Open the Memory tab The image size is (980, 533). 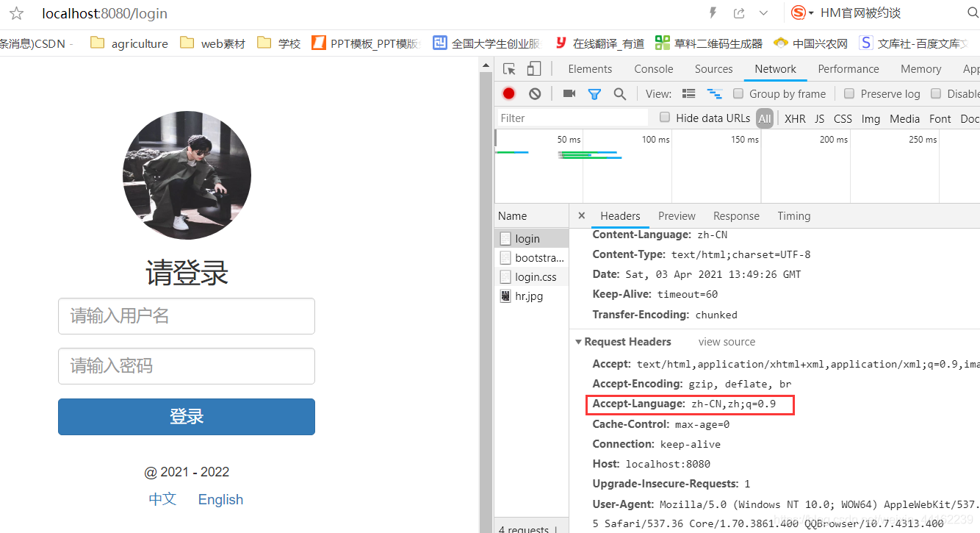tap(921, 69)
